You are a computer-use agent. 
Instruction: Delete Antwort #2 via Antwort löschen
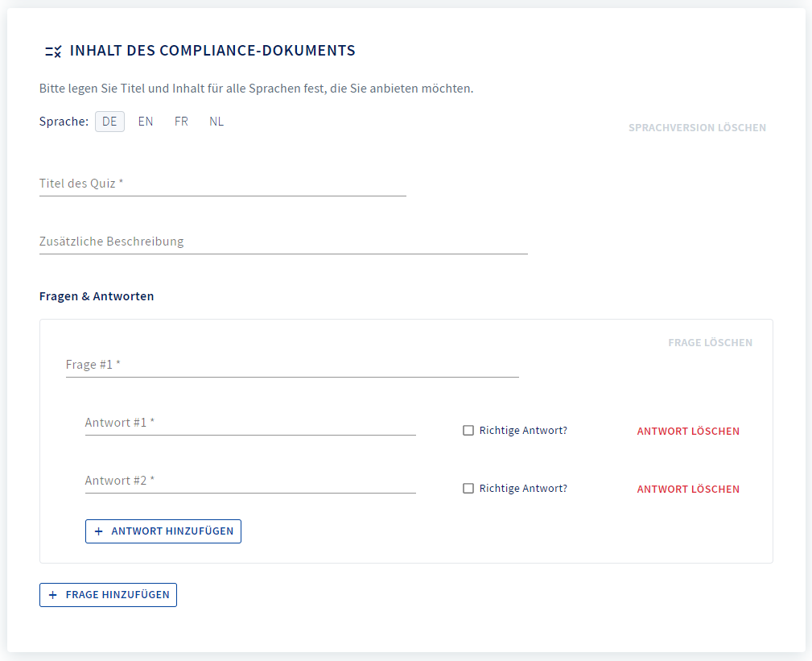[x=688, y=489]
